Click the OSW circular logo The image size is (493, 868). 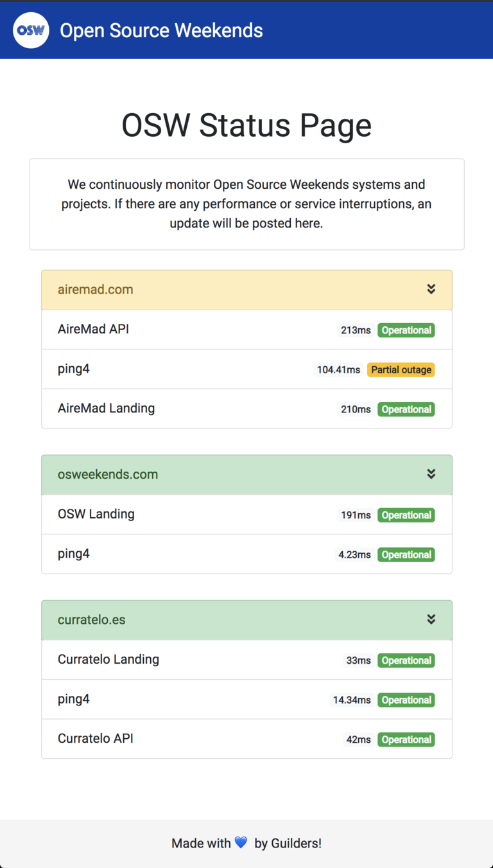[x=31, y=30]
